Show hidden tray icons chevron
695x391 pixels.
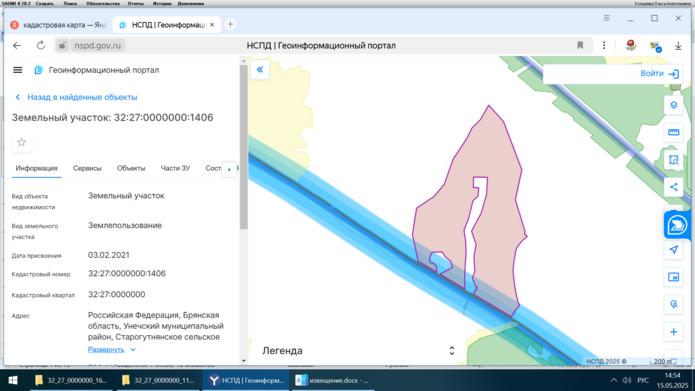click(613, 380)
